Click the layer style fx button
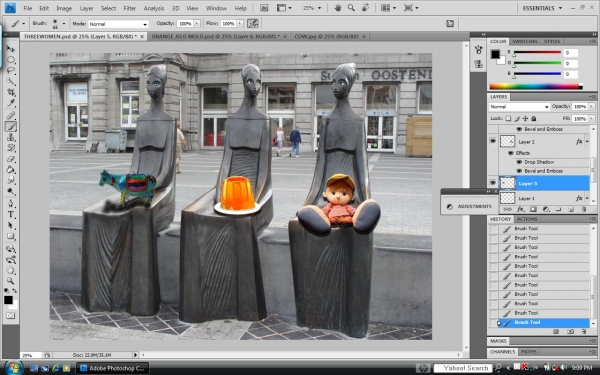The width and height of the screenshot is (600, 375). click(520, 209)
